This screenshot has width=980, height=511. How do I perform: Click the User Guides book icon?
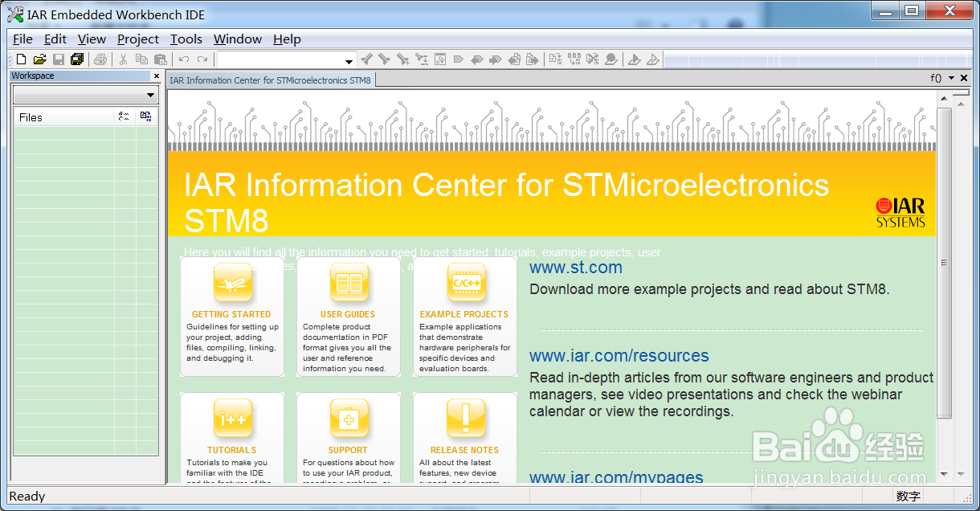click(349, 283)
